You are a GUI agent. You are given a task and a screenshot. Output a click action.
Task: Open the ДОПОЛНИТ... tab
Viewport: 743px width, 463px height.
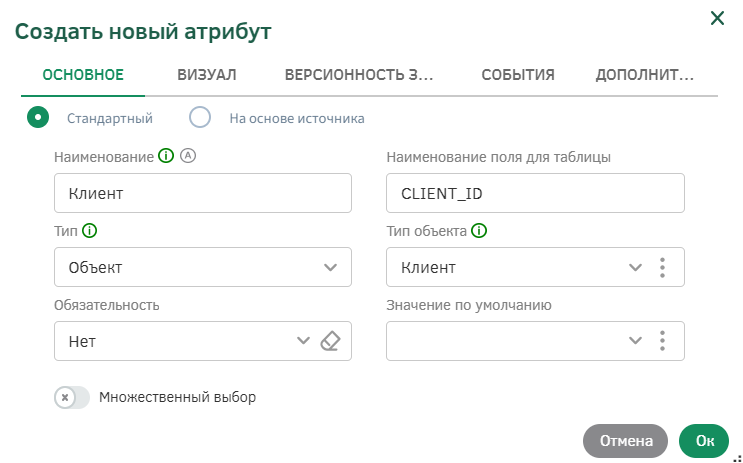[x=645, y=75]
